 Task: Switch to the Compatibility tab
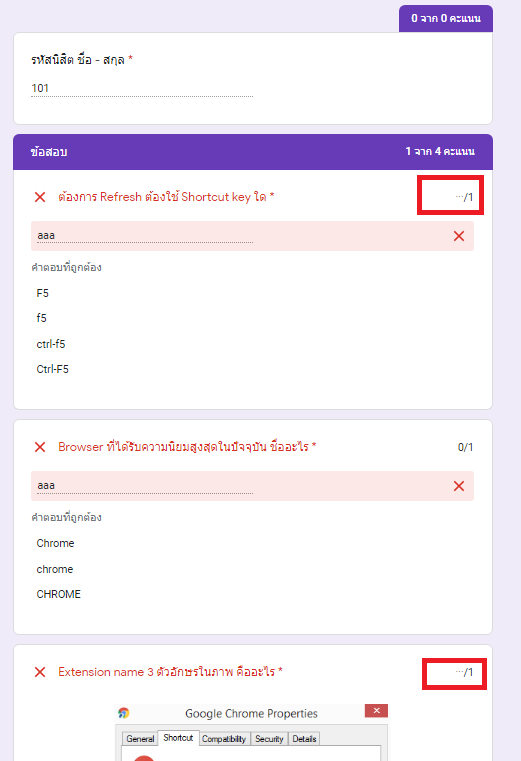224,739
